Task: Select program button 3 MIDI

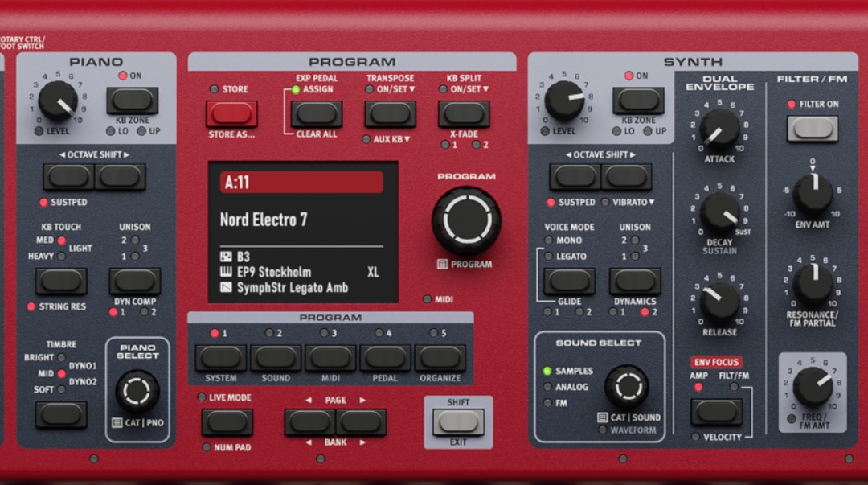Action: (x=330, y=358)
